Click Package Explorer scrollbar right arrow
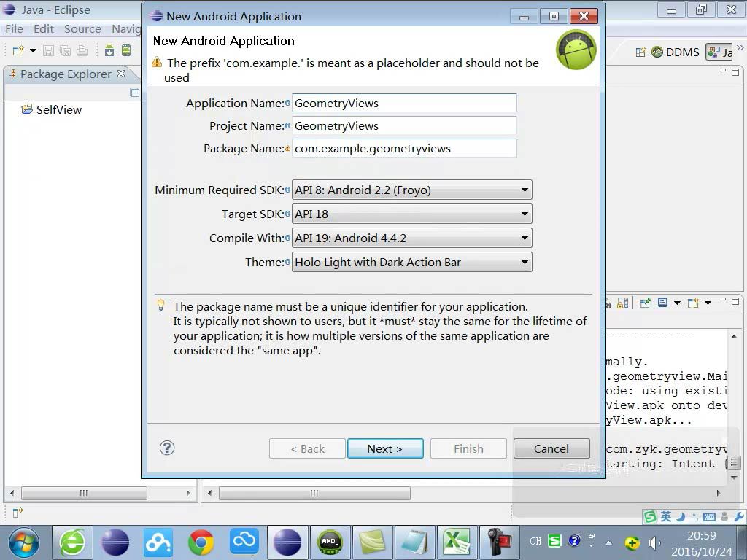Image resolution: width=747 pixels, height=560 pixels. point(188,493)
